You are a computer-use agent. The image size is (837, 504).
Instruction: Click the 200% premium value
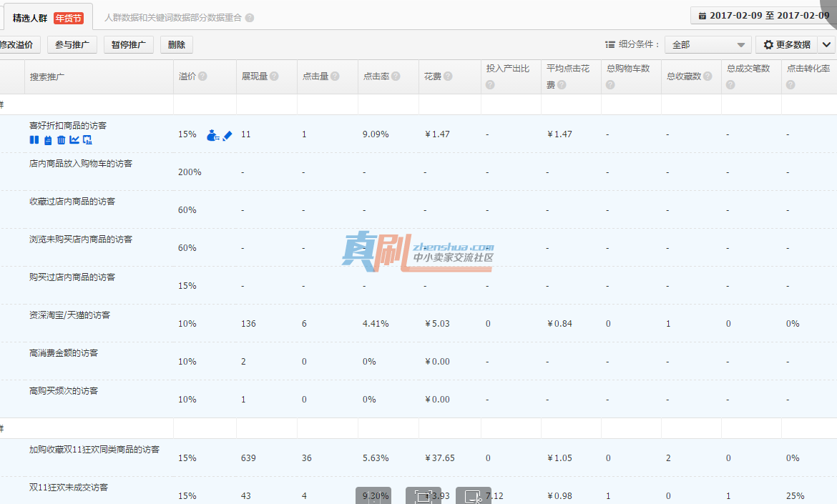(x=190, y=172)
